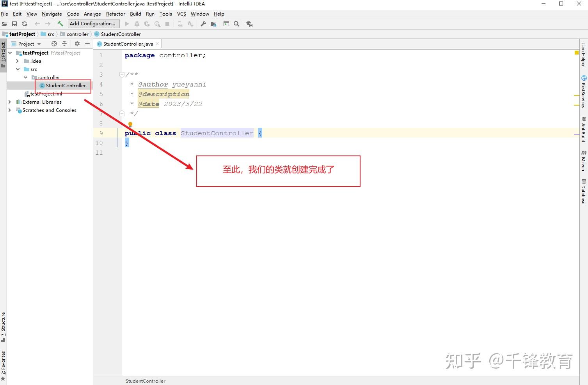Toggle the Project tool window sidebar button
The image size is (588, 385).
3,53
